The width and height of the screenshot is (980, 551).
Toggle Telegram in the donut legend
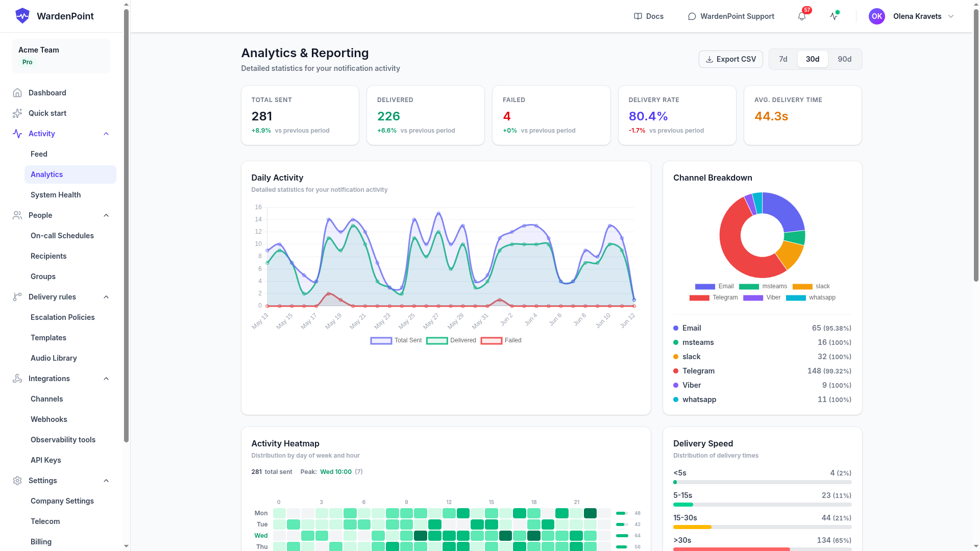point(714,297)
